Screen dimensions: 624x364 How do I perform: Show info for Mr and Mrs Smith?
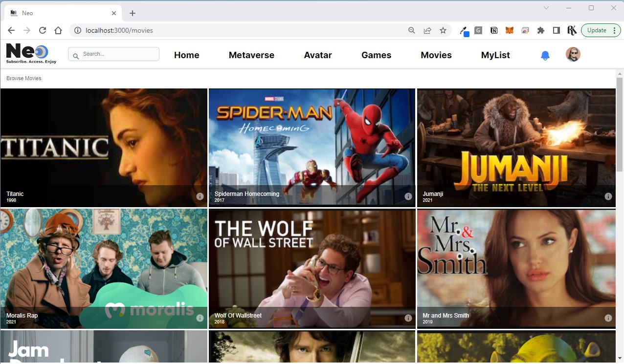point(608,318)
